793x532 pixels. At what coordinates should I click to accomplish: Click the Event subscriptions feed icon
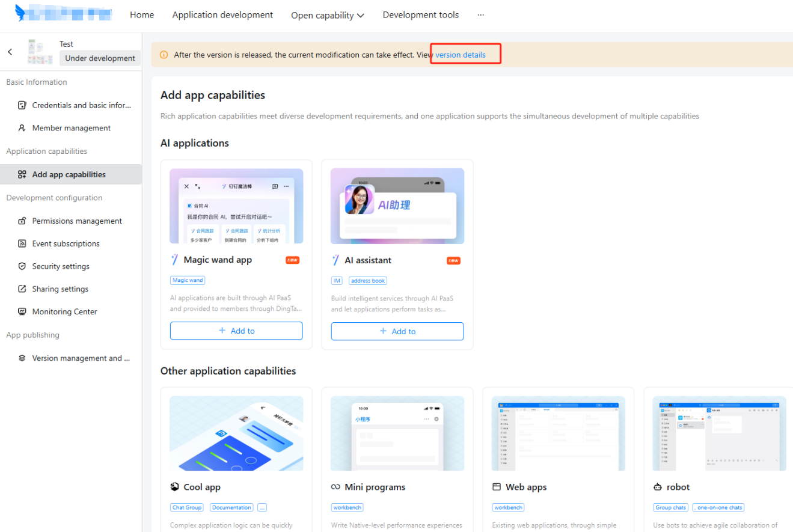(x=22, y=243)
